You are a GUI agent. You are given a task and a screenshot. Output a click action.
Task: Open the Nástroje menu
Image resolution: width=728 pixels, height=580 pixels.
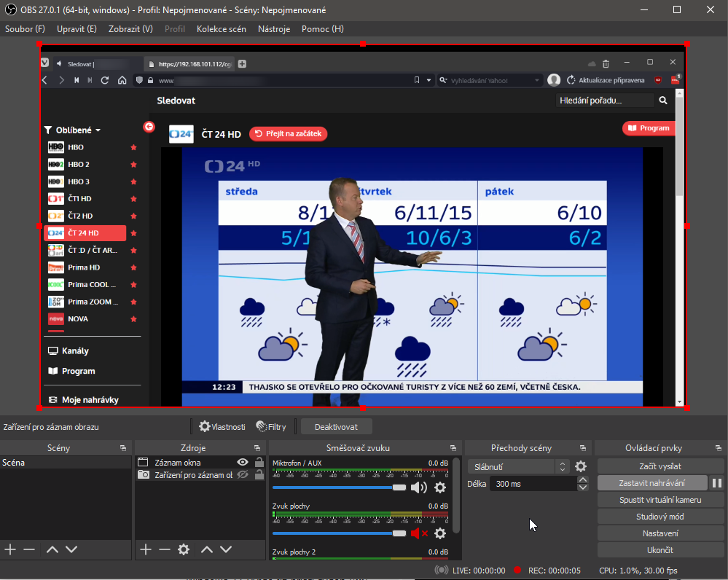pos(274,29)
